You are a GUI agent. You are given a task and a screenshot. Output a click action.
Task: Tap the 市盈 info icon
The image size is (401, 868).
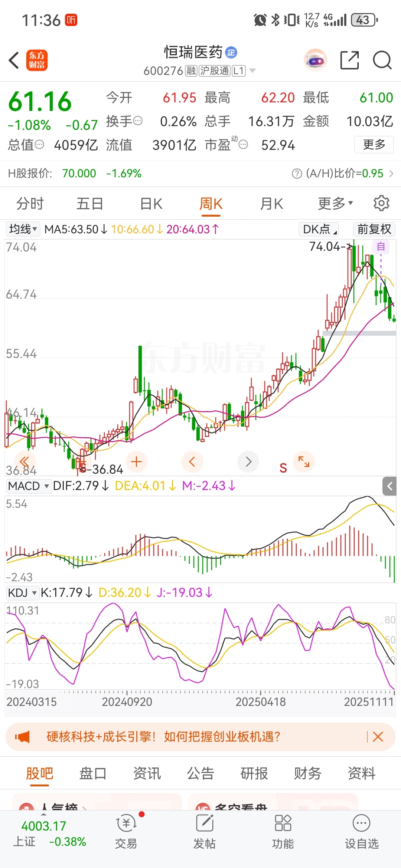(x=243, y=145)
